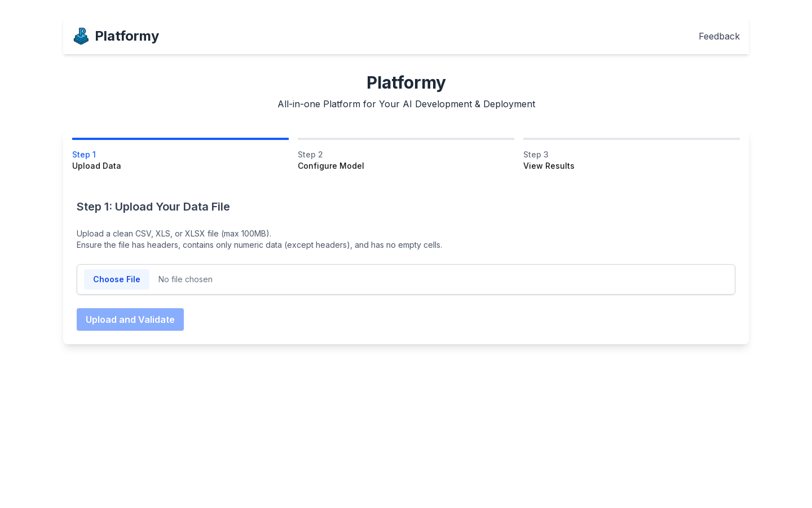Go to Step 3 View Results

pos(632,155)
